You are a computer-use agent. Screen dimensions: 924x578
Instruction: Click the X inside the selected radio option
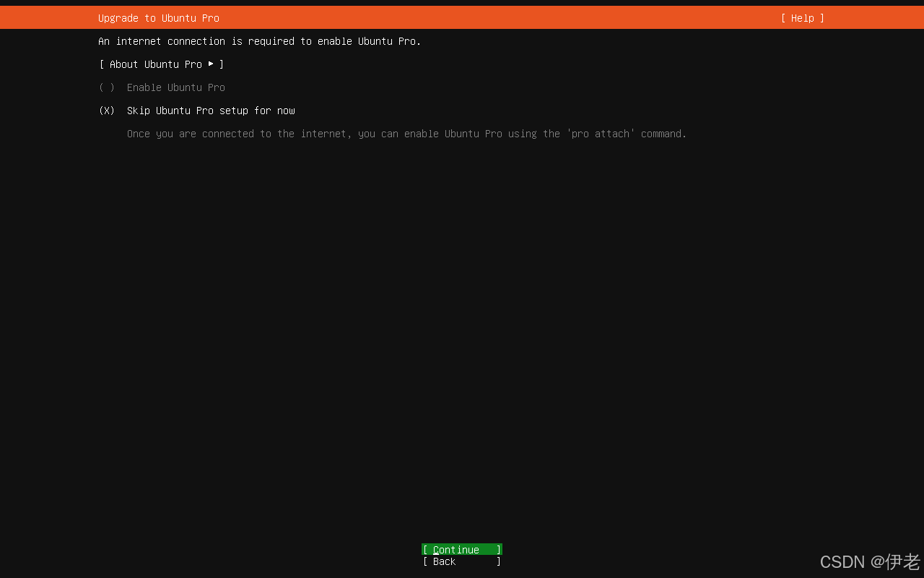(x=107, y=111)
